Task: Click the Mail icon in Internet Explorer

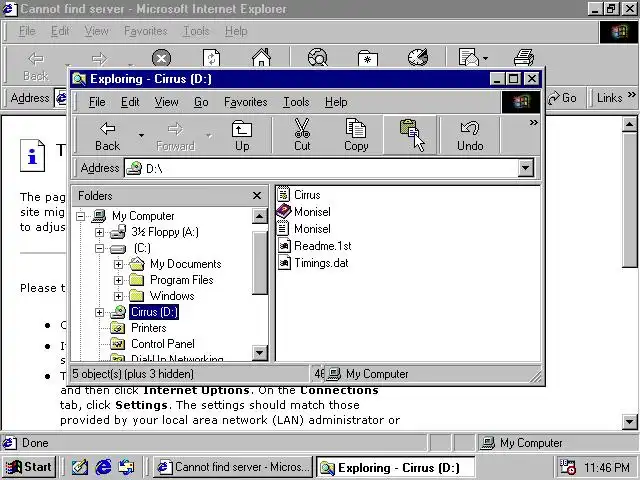Action: click(469, 57)
